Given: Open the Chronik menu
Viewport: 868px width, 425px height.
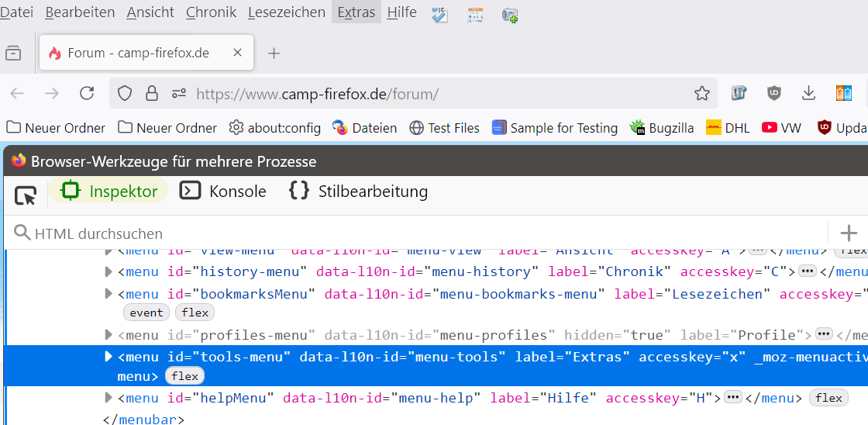Looking at the screenshot, I should pyautogui.click(x=211, y=12).
